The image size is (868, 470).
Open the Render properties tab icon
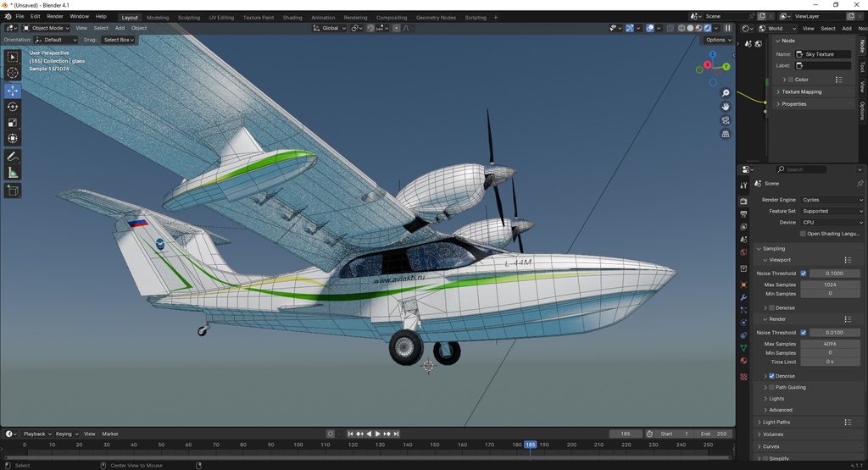click(x=743, y=202)
